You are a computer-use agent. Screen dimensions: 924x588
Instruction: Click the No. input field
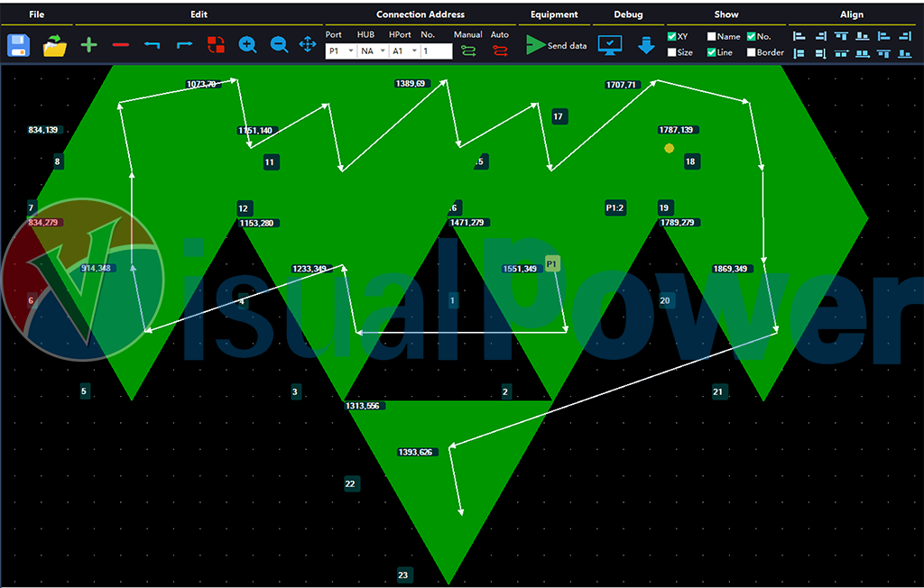tap(437, 51)
